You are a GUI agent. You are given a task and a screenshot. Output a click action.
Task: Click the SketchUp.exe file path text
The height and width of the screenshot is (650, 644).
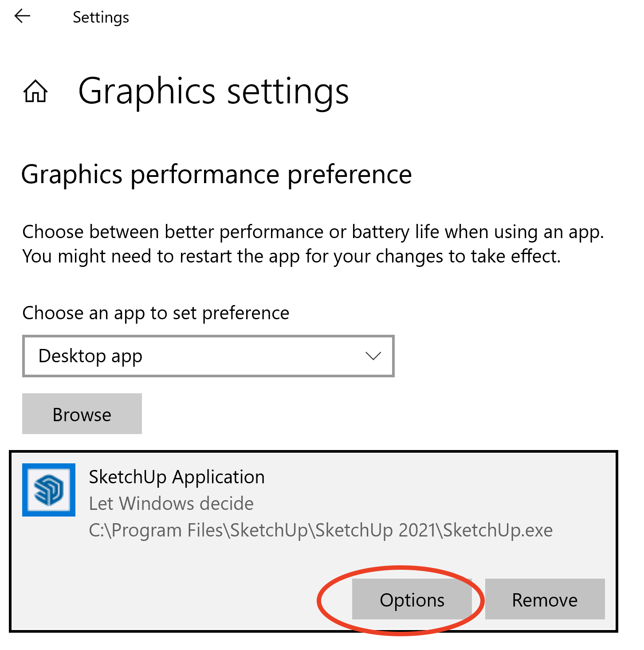(x=321, y=530)
